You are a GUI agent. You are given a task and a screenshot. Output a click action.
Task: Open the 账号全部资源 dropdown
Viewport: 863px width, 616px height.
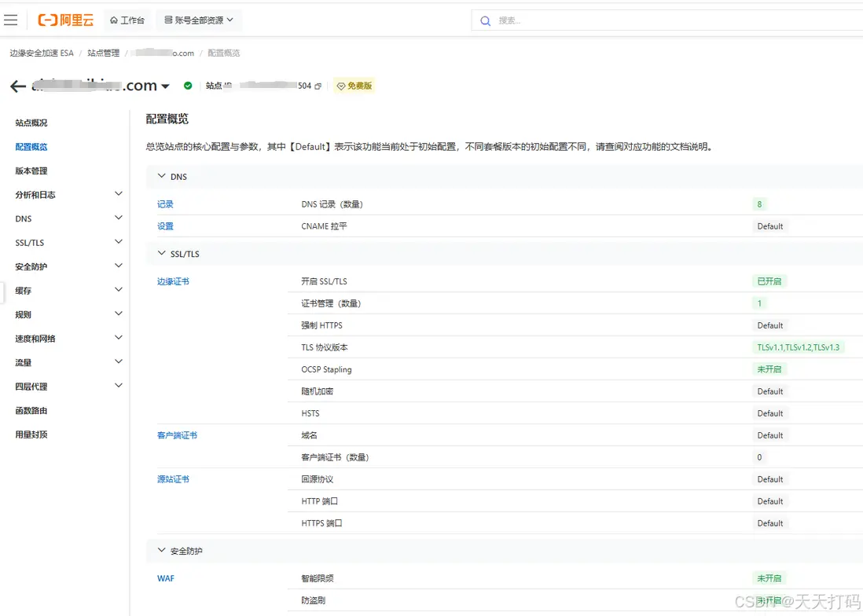(199, 20)
